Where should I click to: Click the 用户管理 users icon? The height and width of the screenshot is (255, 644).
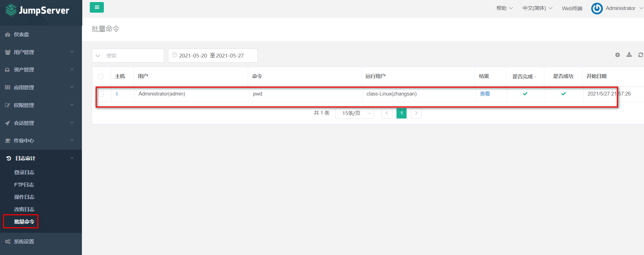tap(8, 52)
